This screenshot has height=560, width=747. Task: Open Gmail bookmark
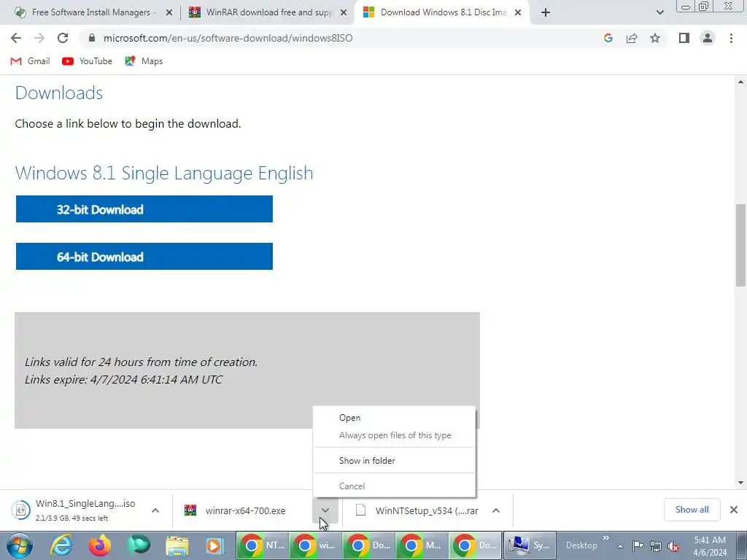[x=30, y=61]
